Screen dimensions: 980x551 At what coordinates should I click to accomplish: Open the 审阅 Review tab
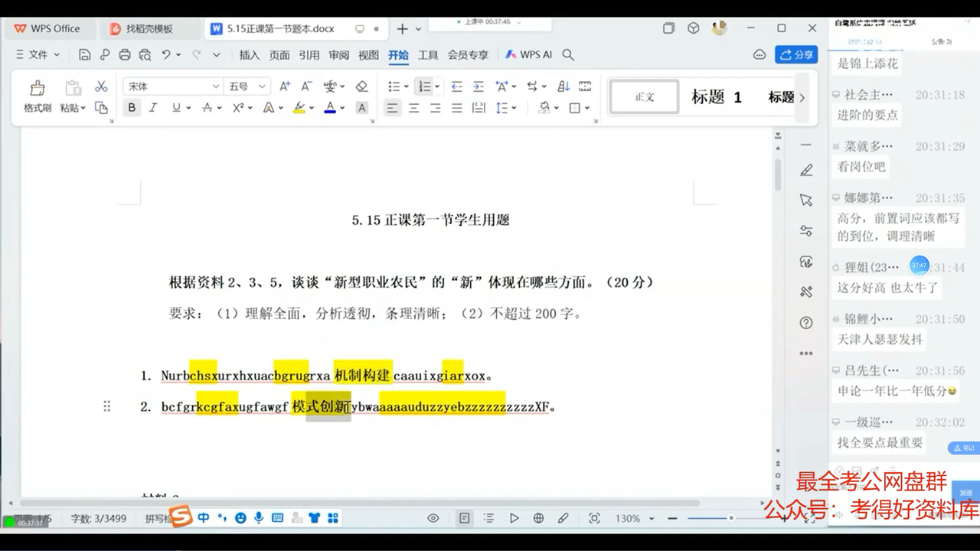(x=339, y=55)
